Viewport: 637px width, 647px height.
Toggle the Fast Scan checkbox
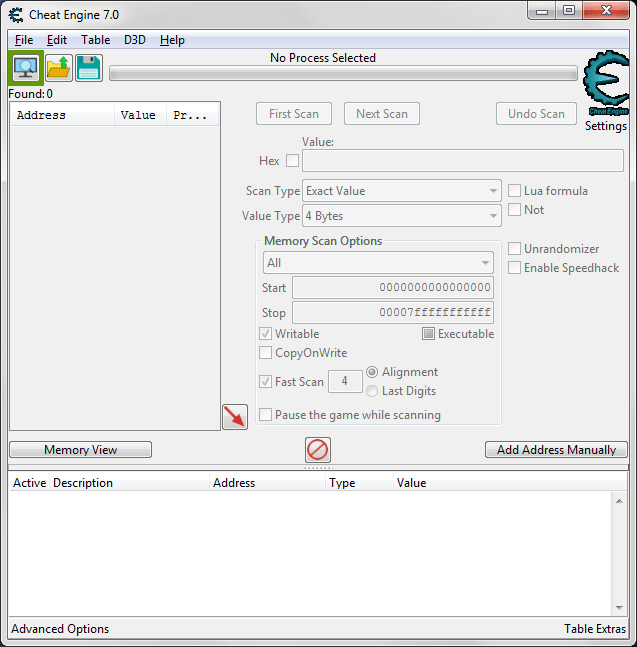[x=265, y=382]
